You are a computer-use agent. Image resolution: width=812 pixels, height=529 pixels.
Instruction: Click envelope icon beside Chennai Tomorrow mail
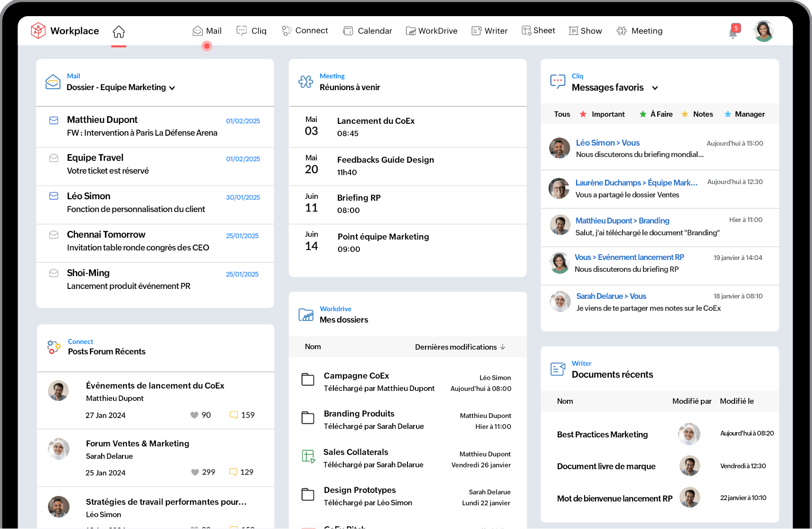pos(54,235)
